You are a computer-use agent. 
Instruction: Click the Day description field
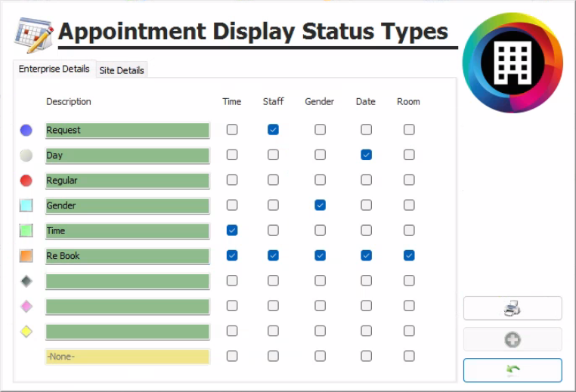(x=128, y=156)
